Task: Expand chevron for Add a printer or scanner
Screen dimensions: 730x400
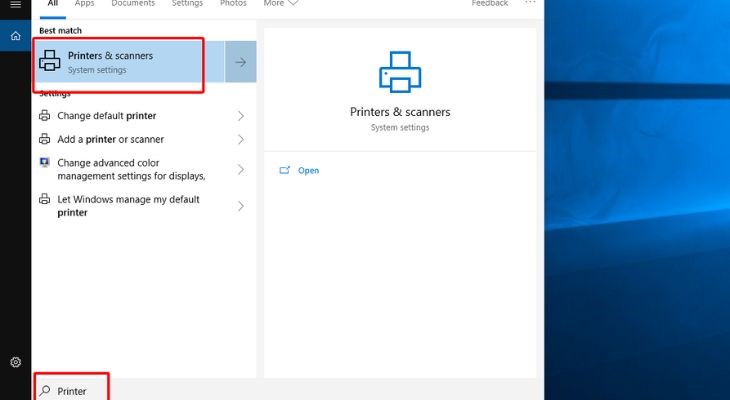Action: [241, 139]
